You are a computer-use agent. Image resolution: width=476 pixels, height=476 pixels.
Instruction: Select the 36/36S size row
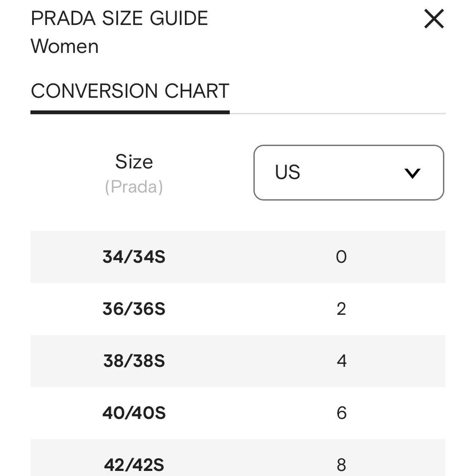(x=238, y=309)
